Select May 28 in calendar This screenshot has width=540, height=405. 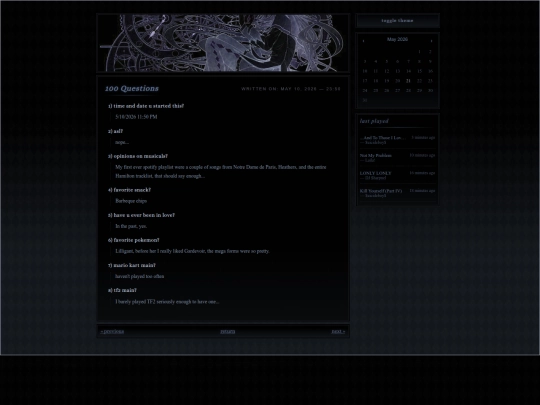pos(408,91)
